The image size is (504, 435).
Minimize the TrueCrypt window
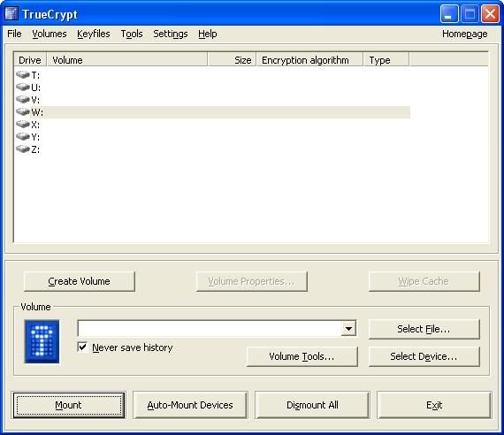tap(449, 14)
